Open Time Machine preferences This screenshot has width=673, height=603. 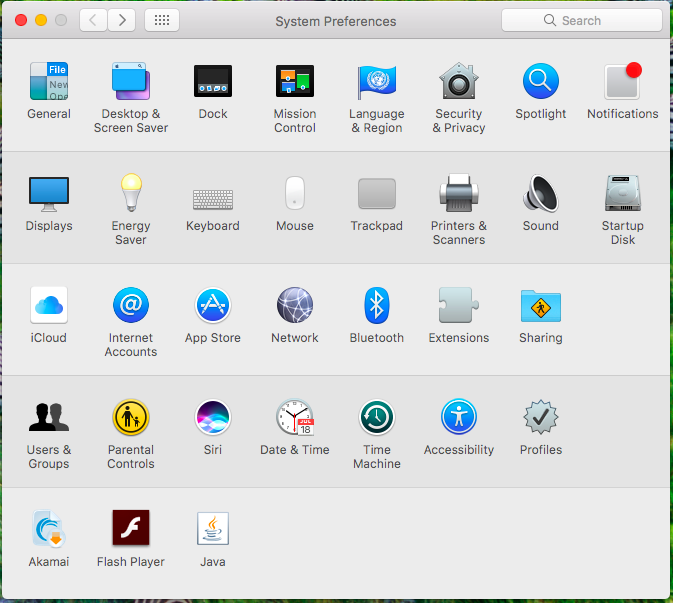coord(377,417)
